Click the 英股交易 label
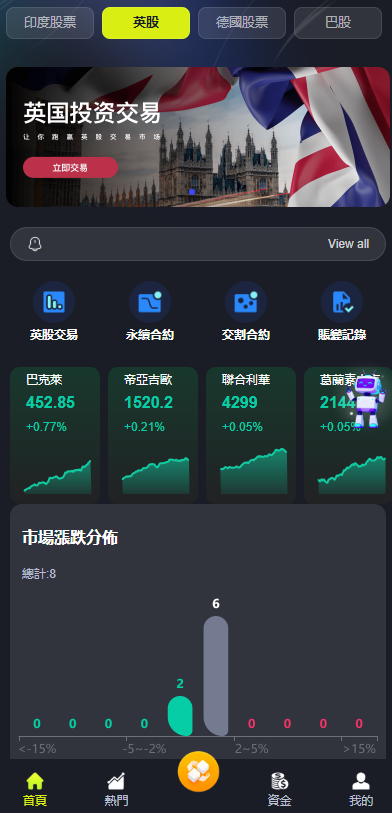This screenshot has height=813, width=392. 54,335
